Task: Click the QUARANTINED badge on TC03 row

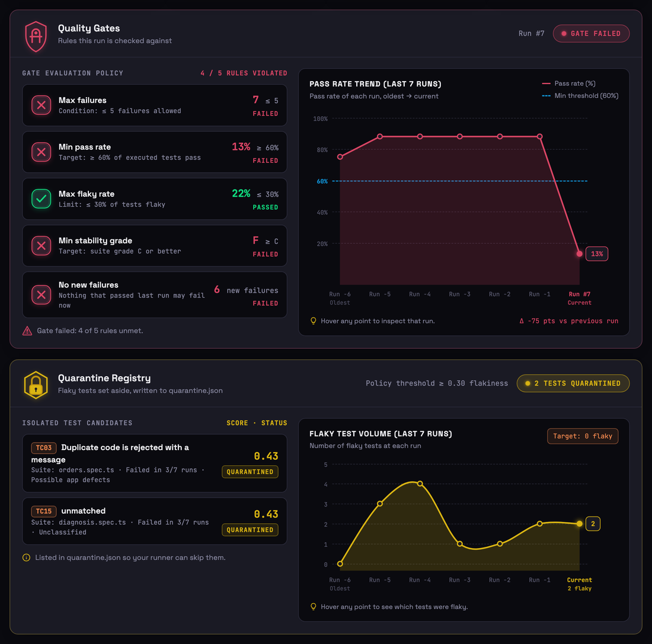Action: (x=250, y=472)
